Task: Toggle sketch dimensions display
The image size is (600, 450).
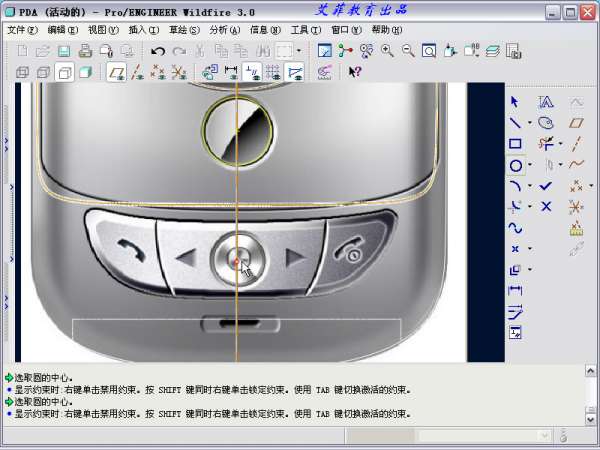Action: [231, 72]
